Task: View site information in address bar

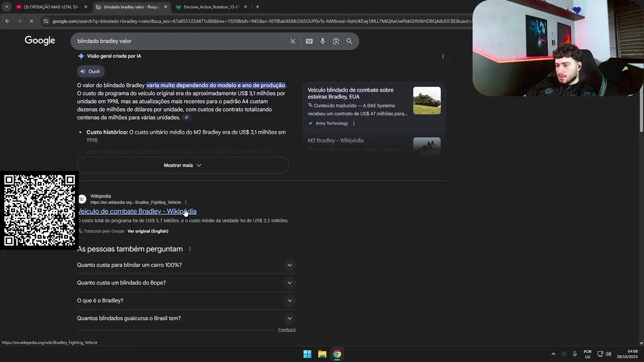Action: (x=46, y=21)
